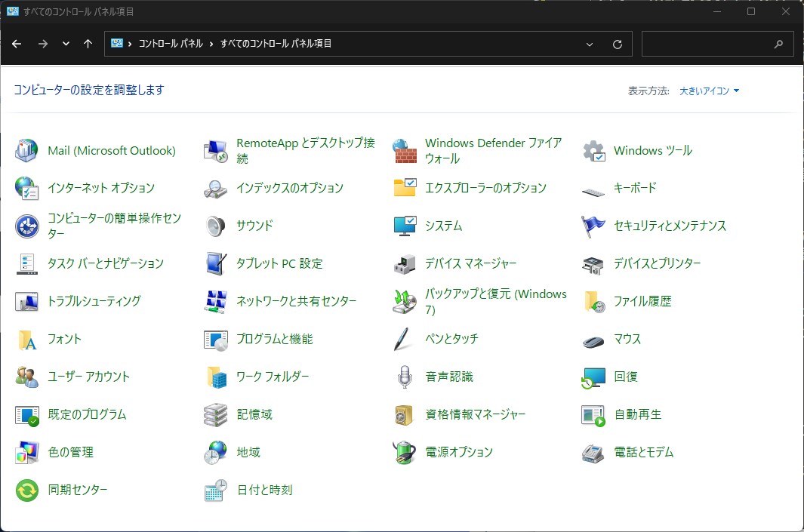The image size is (804, 532).
Task: Click the すべてのコントロール パネル項目 breadcrumb
Action: 276,44
